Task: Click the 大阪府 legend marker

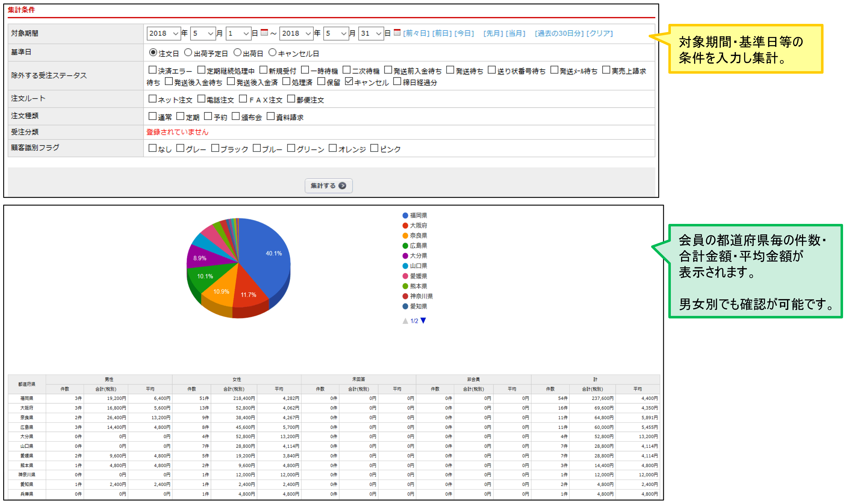Action: (405, 226)
